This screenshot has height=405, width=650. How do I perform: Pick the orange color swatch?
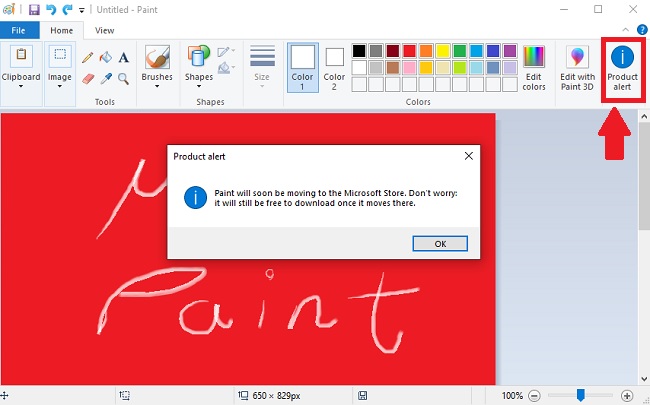click(x=426, y=51)
